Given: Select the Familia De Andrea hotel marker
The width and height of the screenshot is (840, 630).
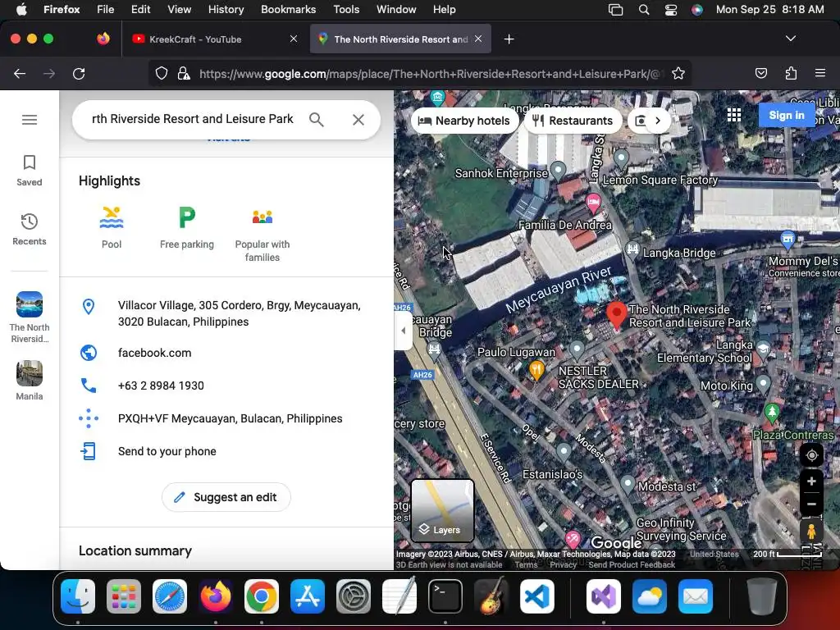Looking at the screenshot, I should pos(593,203).
